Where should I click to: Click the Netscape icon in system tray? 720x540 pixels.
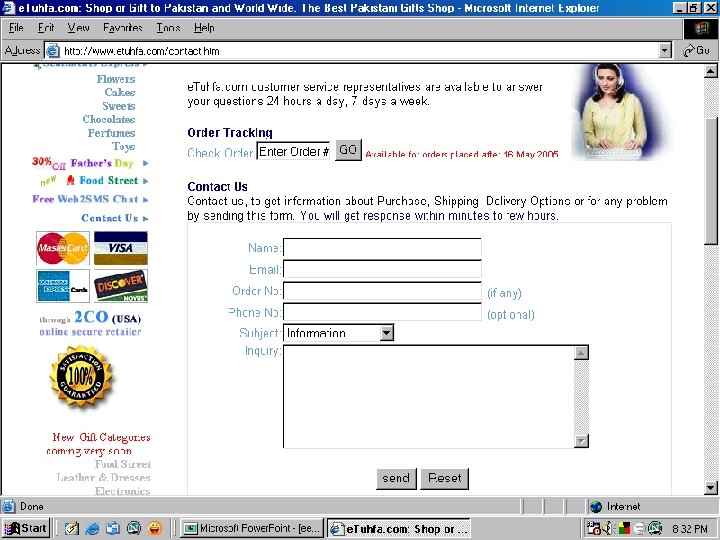(655, 529)
